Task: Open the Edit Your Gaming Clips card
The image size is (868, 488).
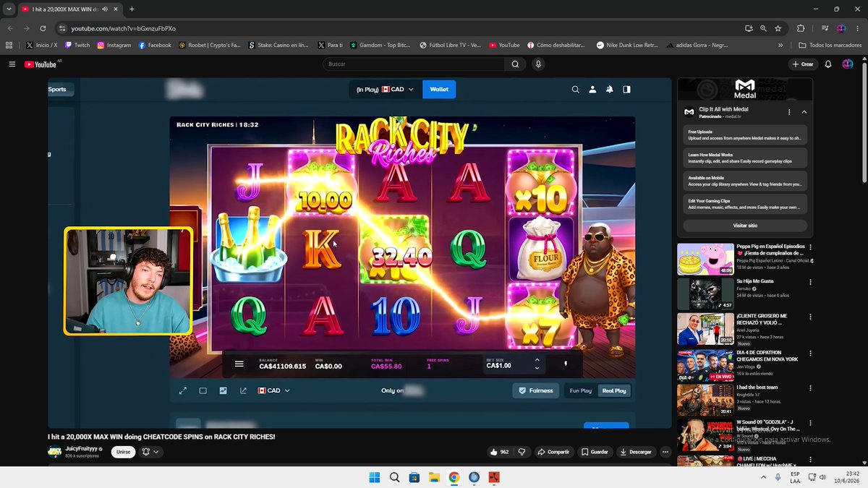Action: 745,204
